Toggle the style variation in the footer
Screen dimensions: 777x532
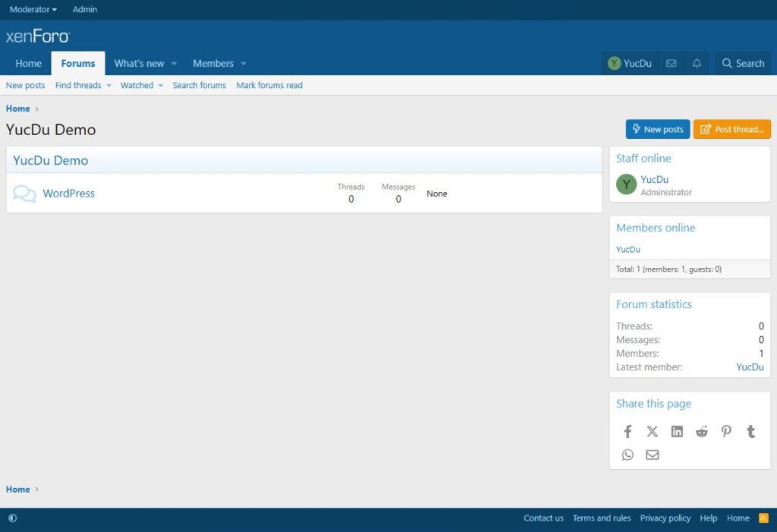point(12,518)
